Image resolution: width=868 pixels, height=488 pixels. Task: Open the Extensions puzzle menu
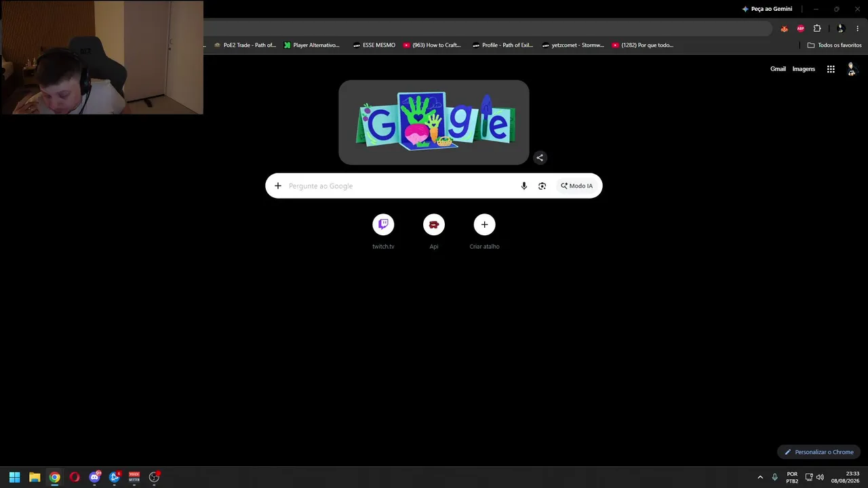pos(817,28)
